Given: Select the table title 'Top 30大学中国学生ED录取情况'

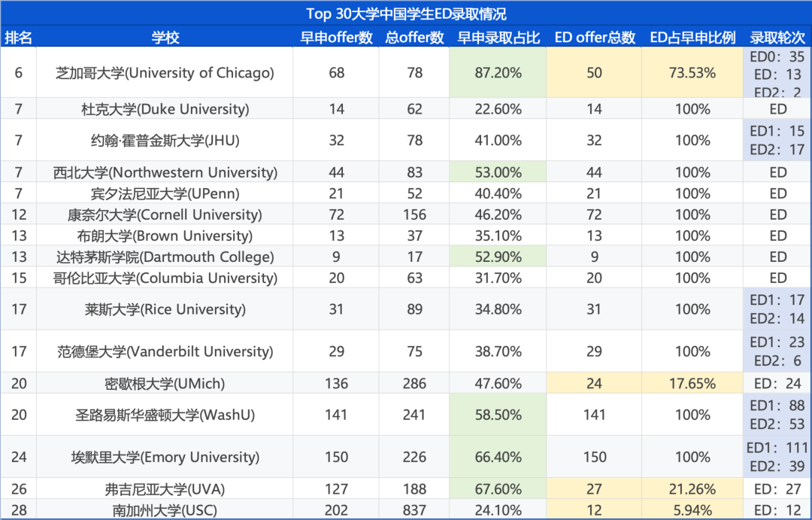Looking at the screenshot, I should [406, 14].
